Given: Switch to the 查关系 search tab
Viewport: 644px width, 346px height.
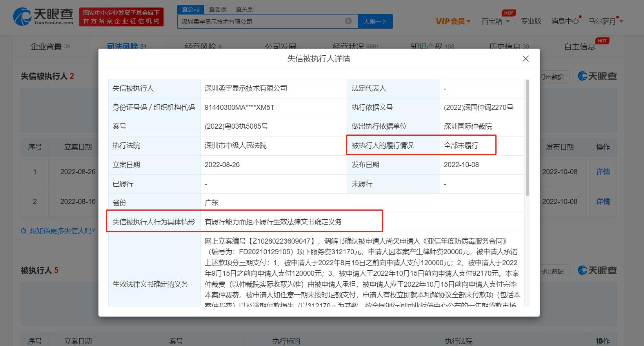Looking at the screenshot, I should coord(244,9).
